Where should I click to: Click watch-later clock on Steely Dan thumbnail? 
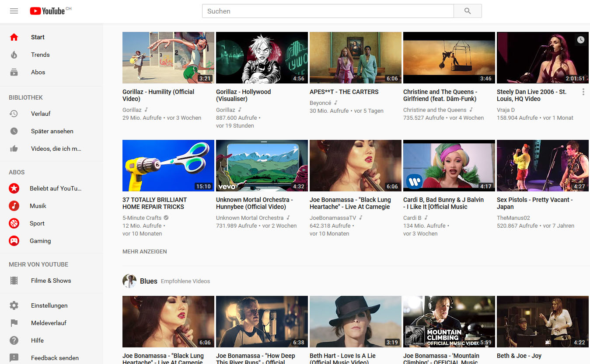[580, 40]
